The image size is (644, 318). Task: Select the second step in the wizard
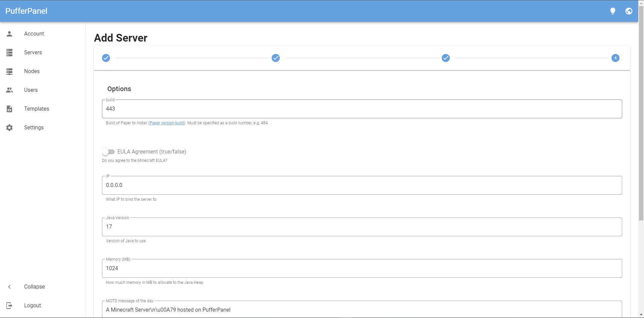tap(276, 58)
